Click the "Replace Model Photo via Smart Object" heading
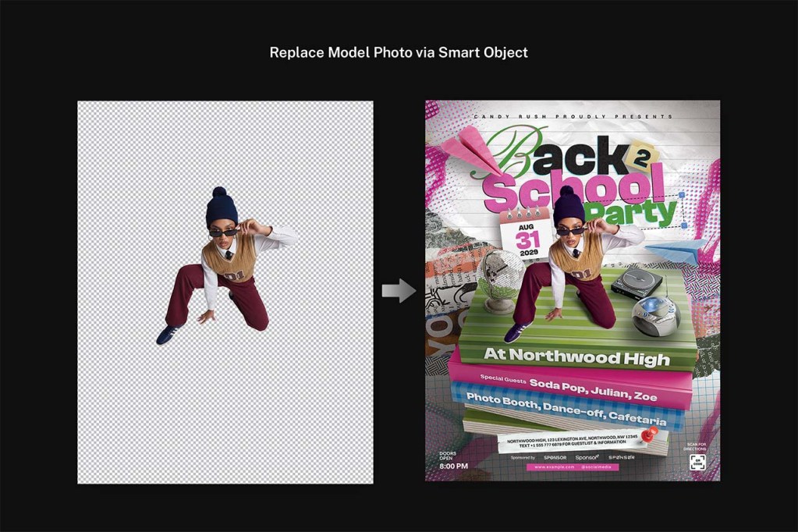Image resolution: width=798 pixels, height=532 pixels. pos(399,52)
